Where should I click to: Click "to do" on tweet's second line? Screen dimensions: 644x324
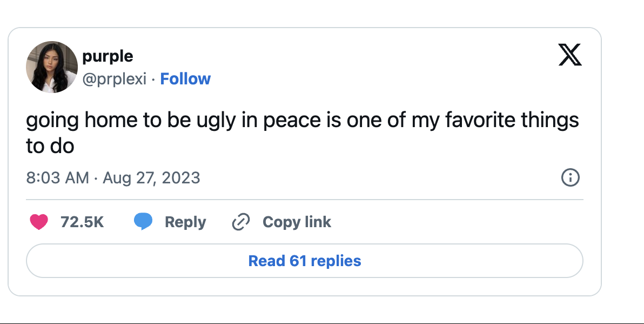point(50,146)
